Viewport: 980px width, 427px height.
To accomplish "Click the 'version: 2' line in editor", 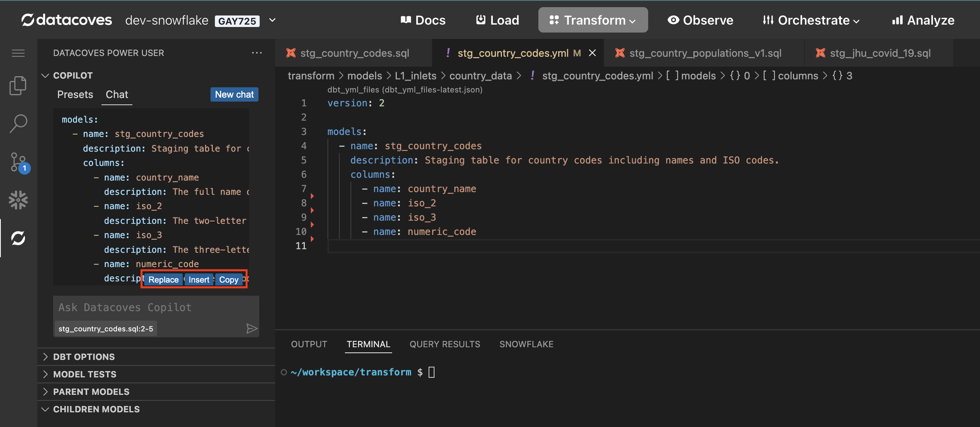I will pyautogui.click(x=356, y=103).
